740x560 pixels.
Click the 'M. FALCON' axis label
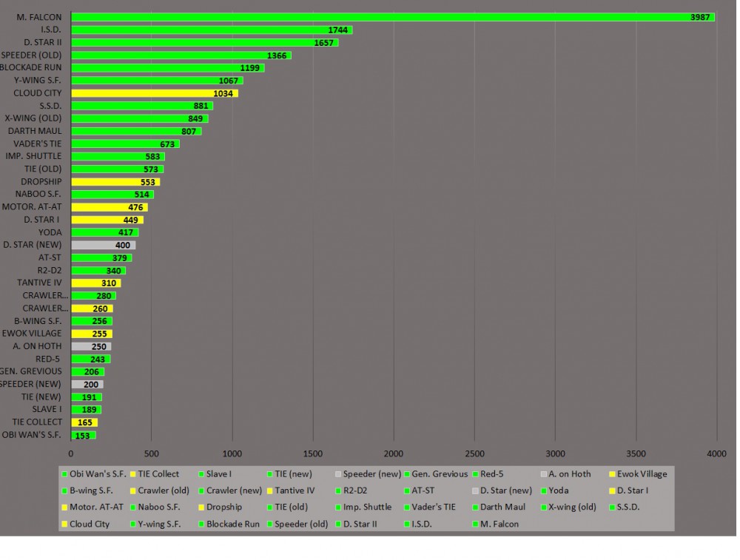[38, 17]
